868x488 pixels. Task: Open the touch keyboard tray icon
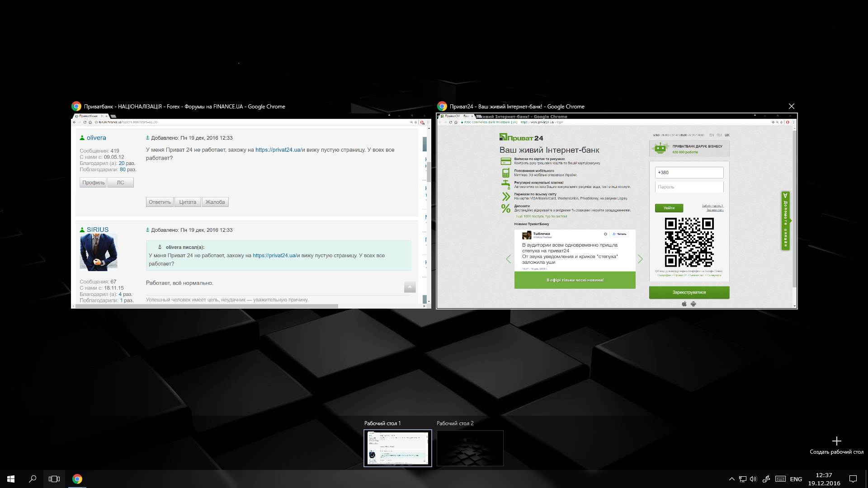[780, 479]
